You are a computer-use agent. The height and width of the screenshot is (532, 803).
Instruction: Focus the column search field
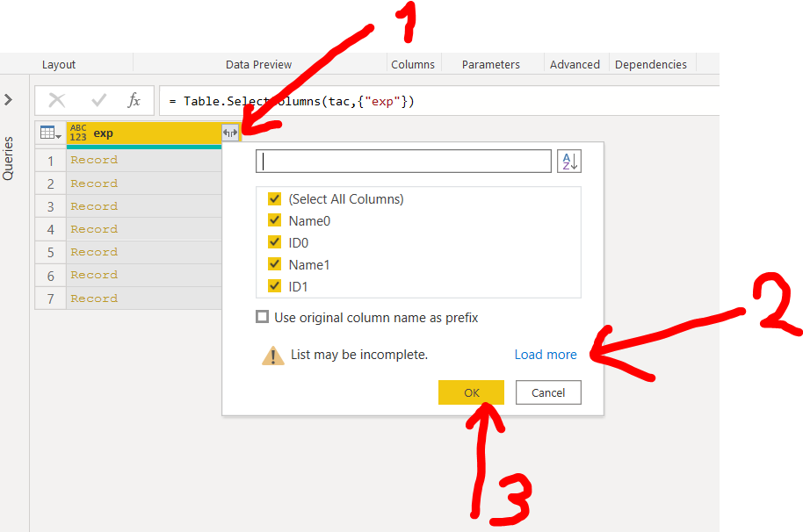pyautogui.click(x=403, y=162)
